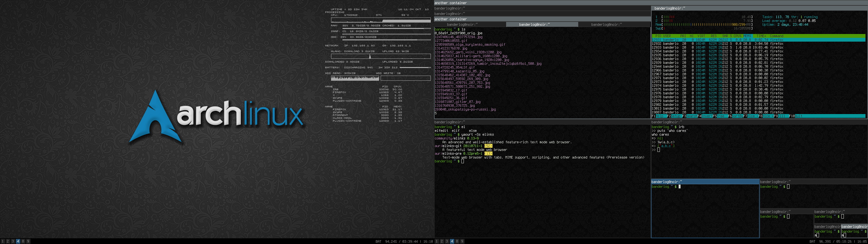Switch to workspace 8 on the left monitor bar
The width and height of the screenshot is (868, 244).
23,241
